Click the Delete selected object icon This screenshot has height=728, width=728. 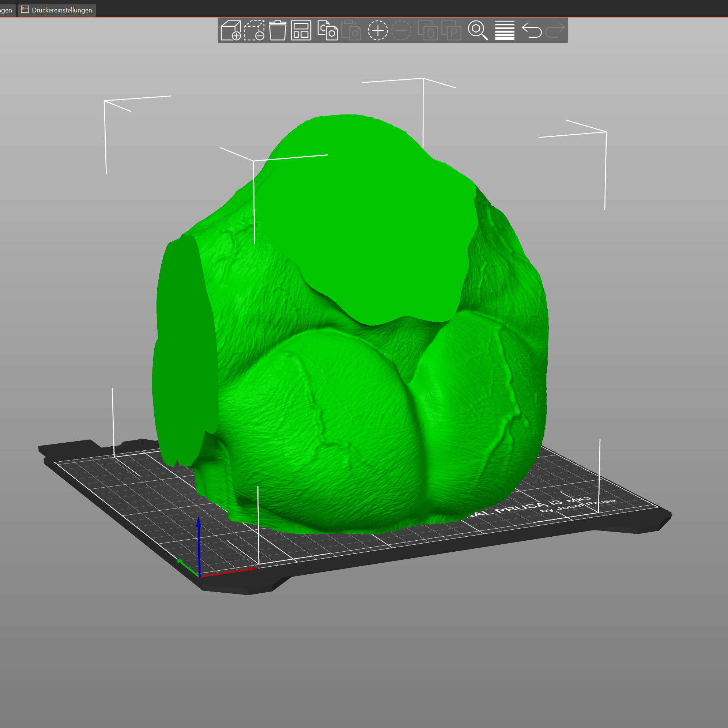254,30
